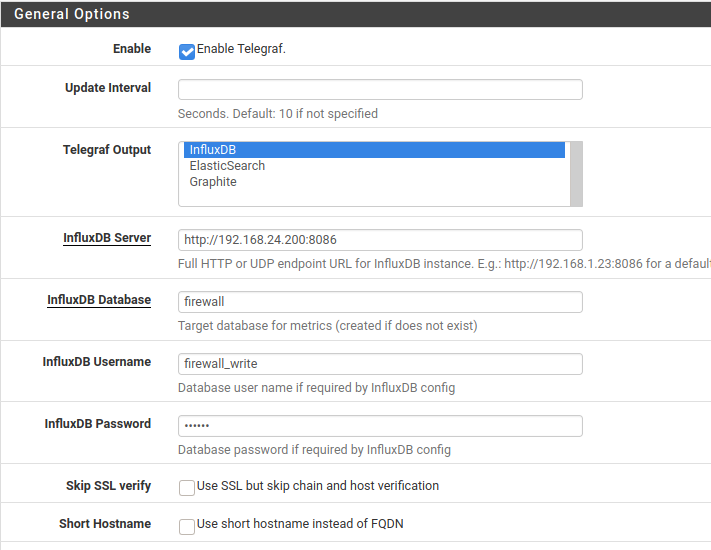The height and width of the screenshot is (550, 711).
Task: Click 'Target database for metrics' help text
Action: (x=327, y=326)
